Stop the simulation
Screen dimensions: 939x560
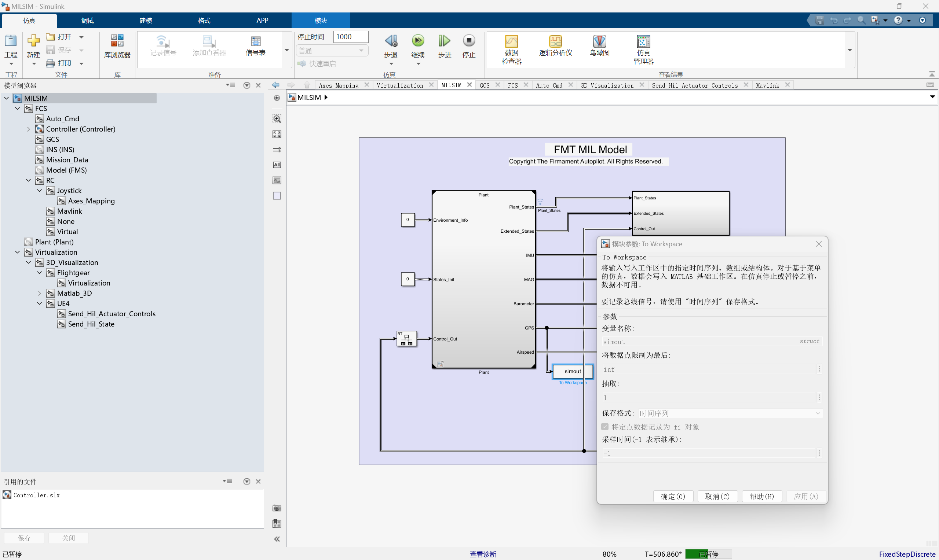pos(468,40)
